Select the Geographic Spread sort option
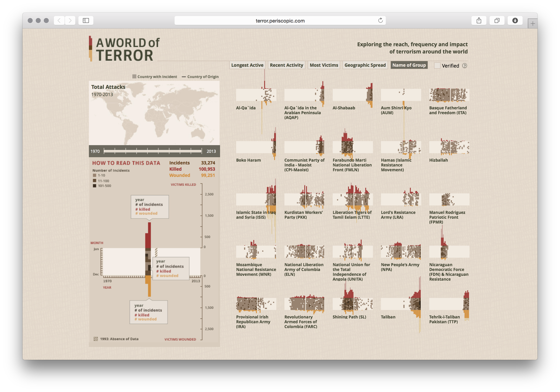The height and width of the screenshot is (392, 560). pyautogui.click(x=365, y=65)
